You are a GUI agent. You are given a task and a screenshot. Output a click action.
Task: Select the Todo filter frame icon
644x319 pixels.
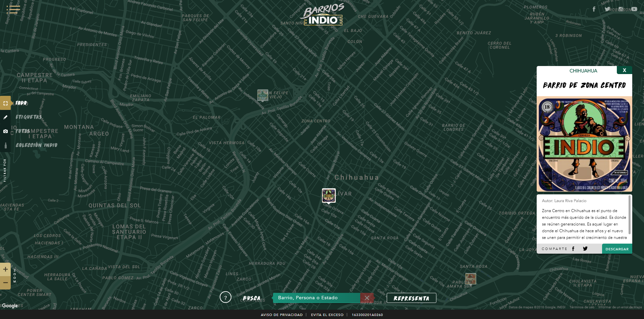[x=5, y=103]
